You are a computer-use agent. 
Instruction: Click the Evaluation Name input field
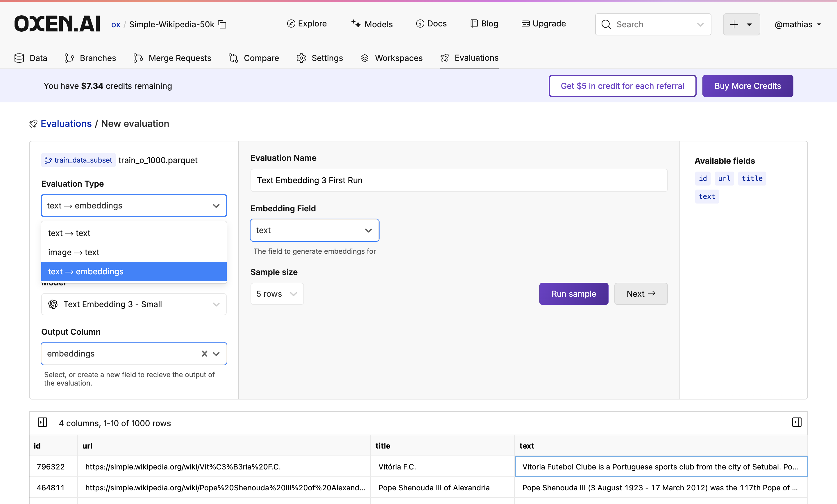pos(459,180)
